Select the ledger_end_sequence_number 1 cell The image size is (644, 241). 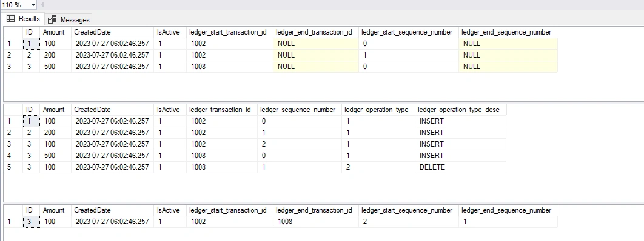pos(508,222)
